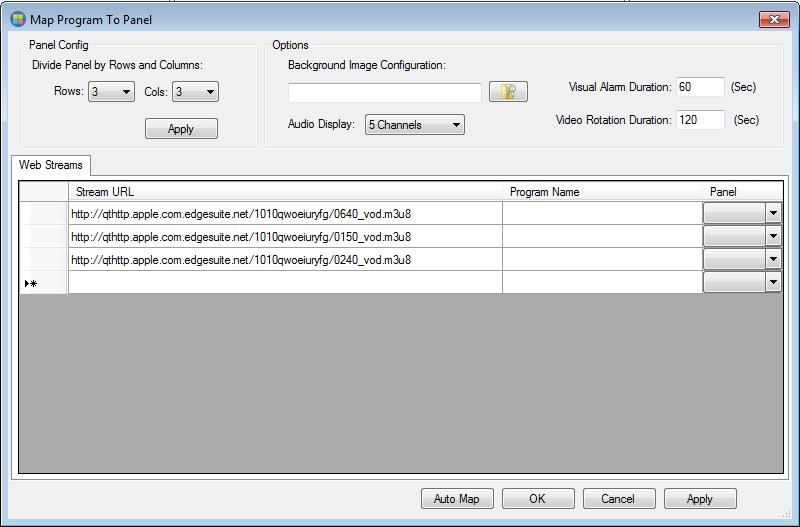The width and height of the screenshot is (800, 527).
Task: Open Panel dropdown for the 0150_vod stream
Action: (x=772, y=236)
